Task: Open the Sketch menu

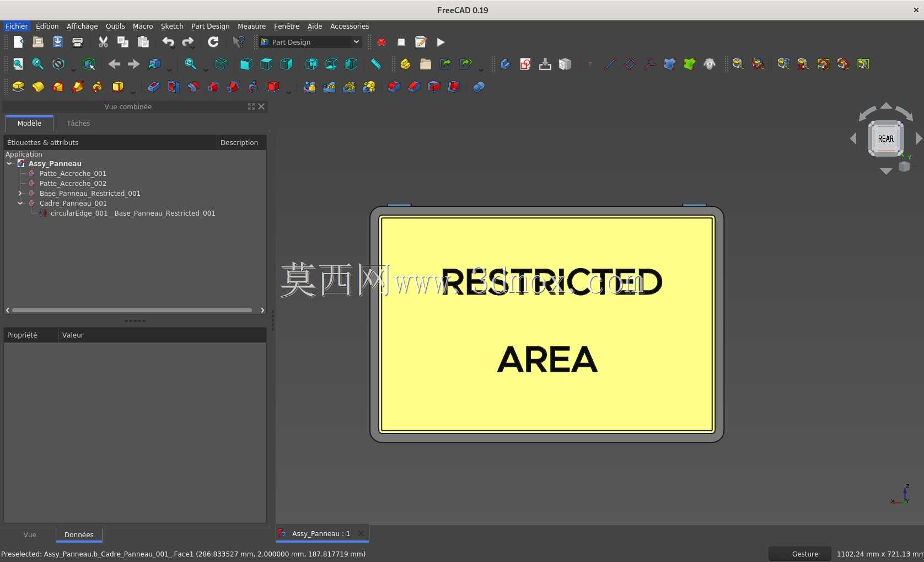Action: [172, 26]
